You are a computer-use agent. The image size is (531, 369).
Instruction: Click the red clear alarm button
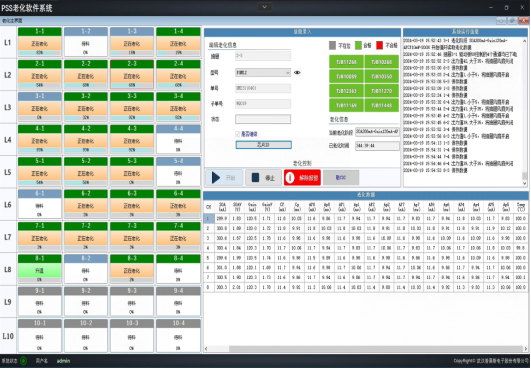[302, 177]
